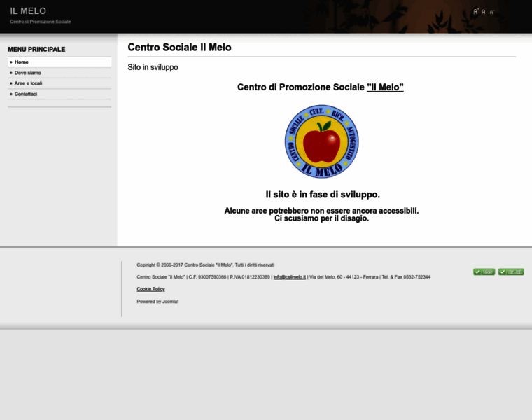Click the Centro Sociale Il Melo page heading

pos(179,47)
